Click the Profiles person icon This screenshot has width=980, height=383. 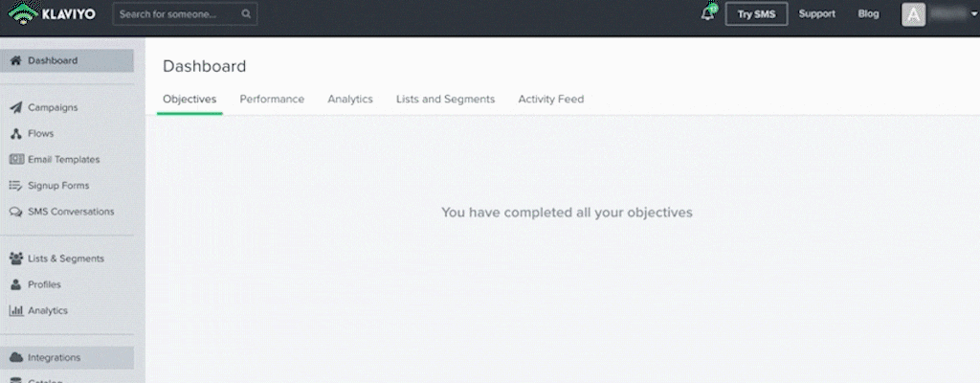(16, 284)
